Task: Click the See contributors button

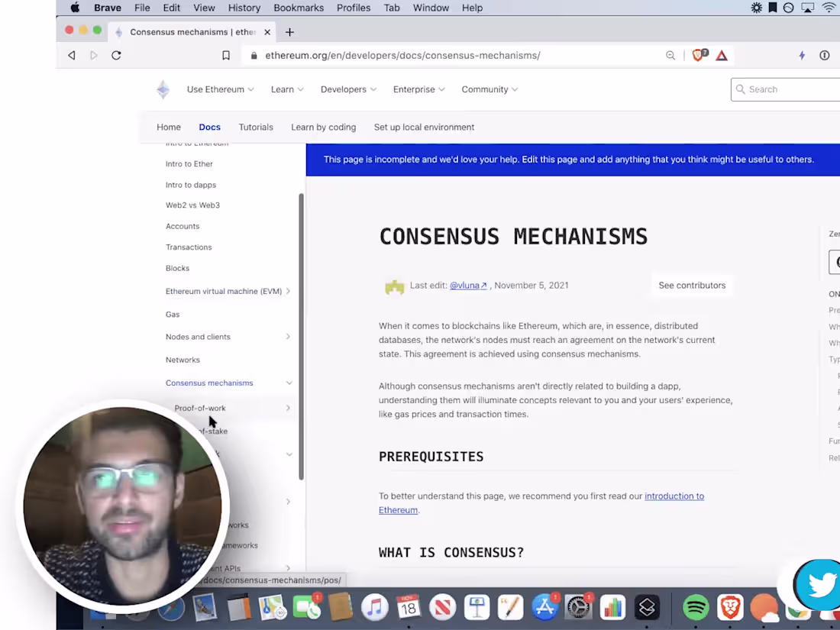Action: tap(692, 285)
